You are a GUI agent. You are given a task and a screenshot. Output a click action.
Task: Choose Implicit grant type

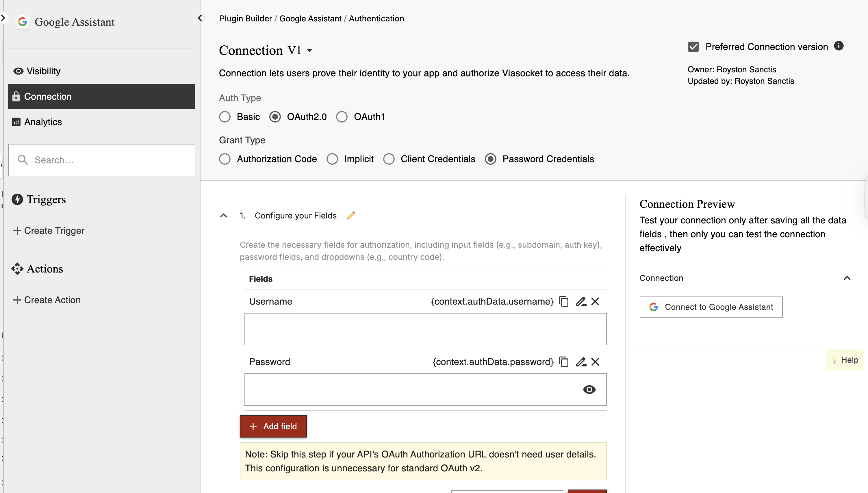click(332, 159)
